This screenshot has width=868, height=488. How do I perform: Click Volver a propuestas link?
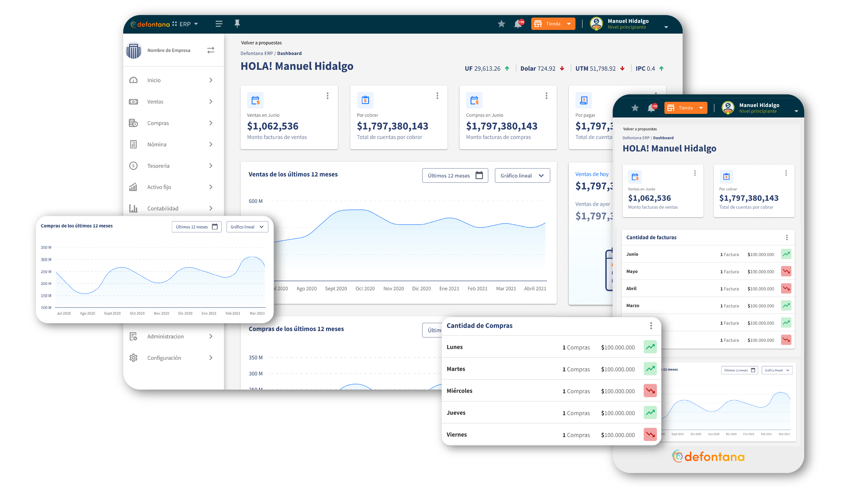(261, 43)
